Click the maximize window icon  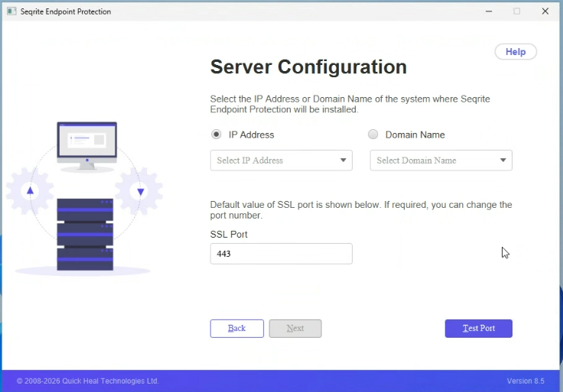[x=516, y=11]
